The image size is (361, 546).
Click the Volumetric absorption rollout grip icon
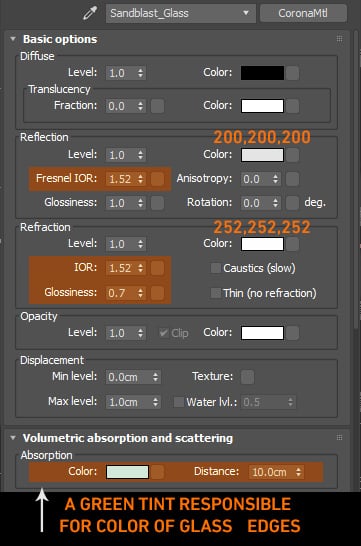339,437
